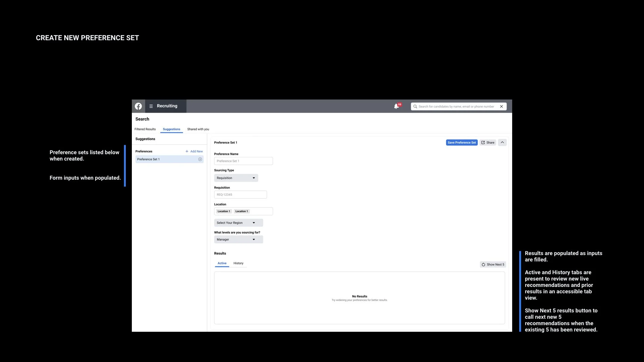Image resolution: width=644 pixels, height=362 pixels.
Task: Click Show Next 5 refresh button
Action: (x=493, y=264)
